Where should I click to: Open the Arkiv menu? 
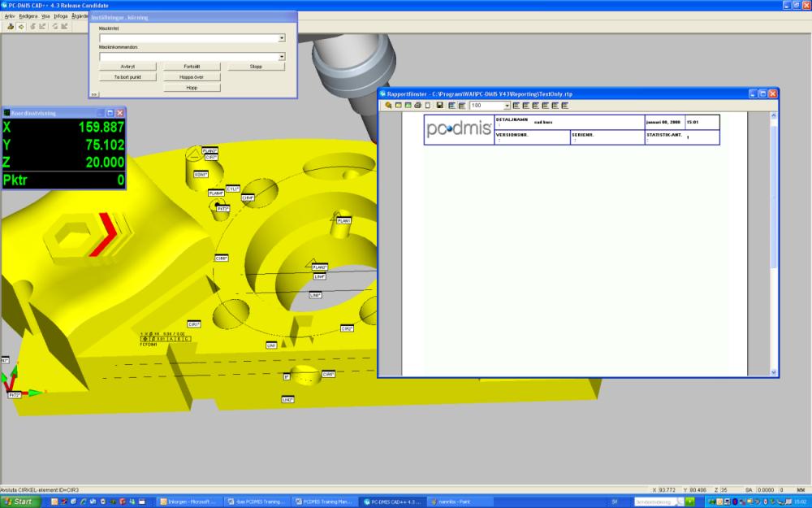click(10, 16)
